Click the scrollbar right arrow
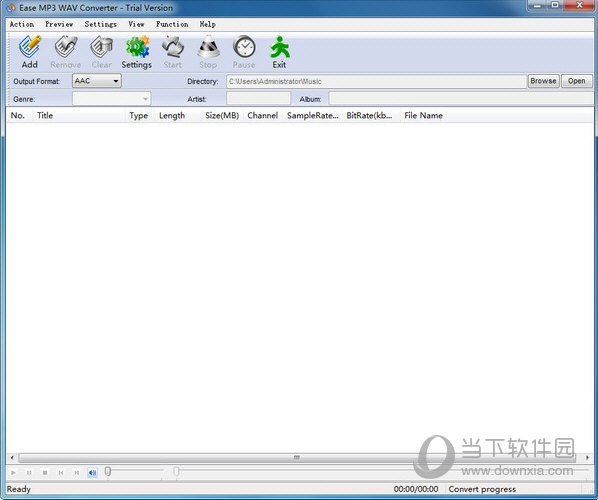Viewport: 598px width, 500px height. coord(587,457)
